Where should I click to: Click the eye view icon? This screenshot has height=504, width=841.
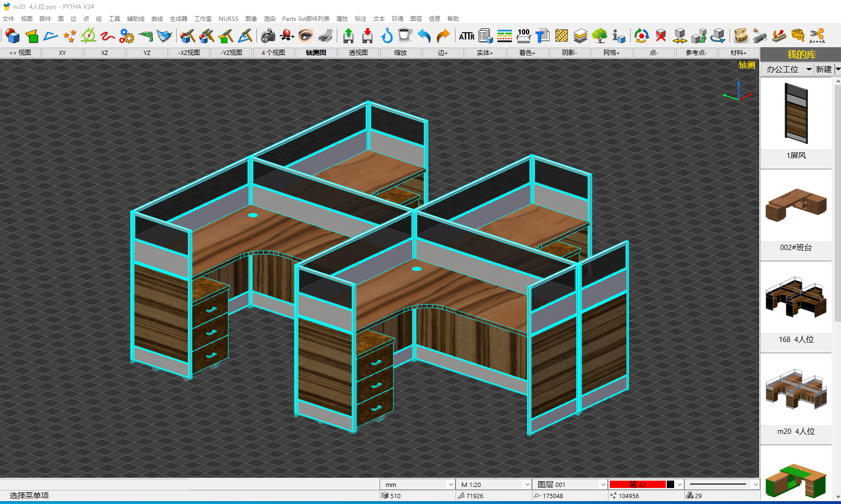pos(306,36)
